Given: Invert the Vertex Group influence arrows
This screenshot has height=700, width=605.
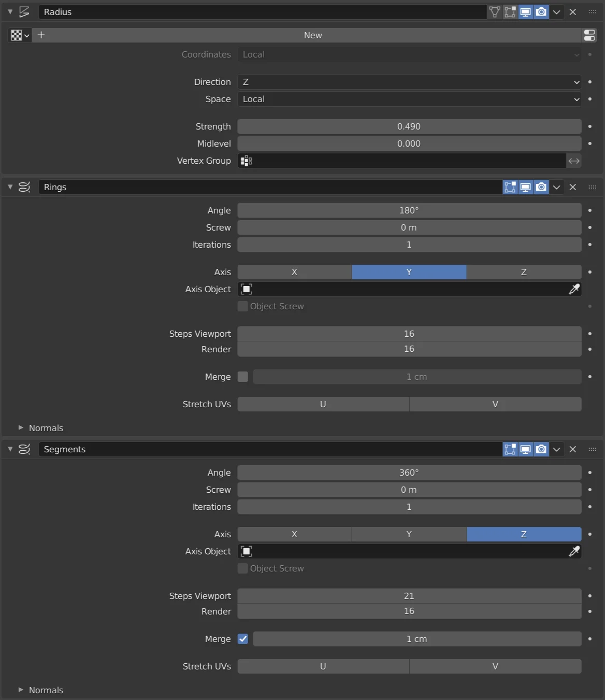Looking at the screenshot, I should (x=574, y=161).
